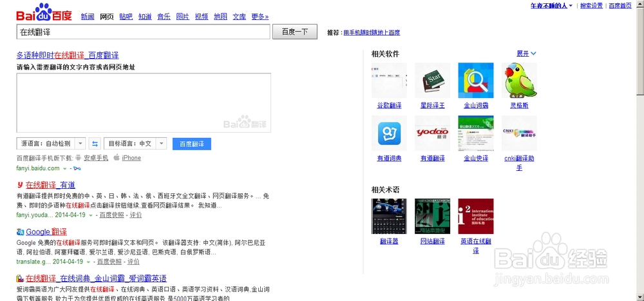The width and height of the screenshot is (644, 301).
Task: Click the 用手机随时随地上百度 link
Action: click(372, 32)
